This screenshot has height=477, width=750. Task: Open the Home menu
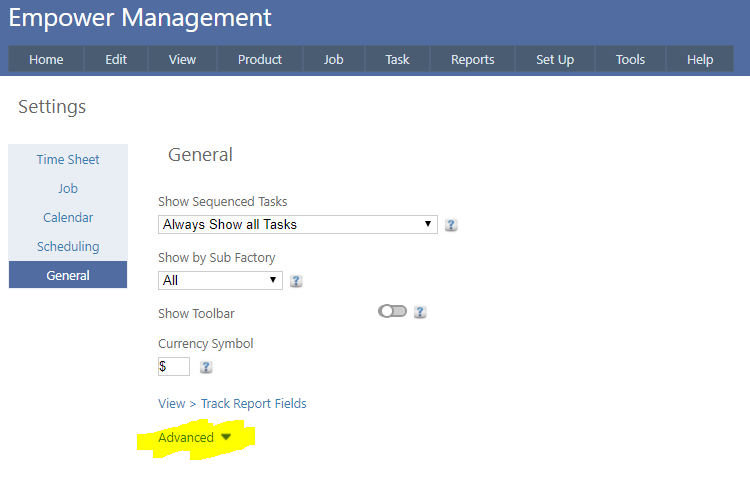pos(46,59)
